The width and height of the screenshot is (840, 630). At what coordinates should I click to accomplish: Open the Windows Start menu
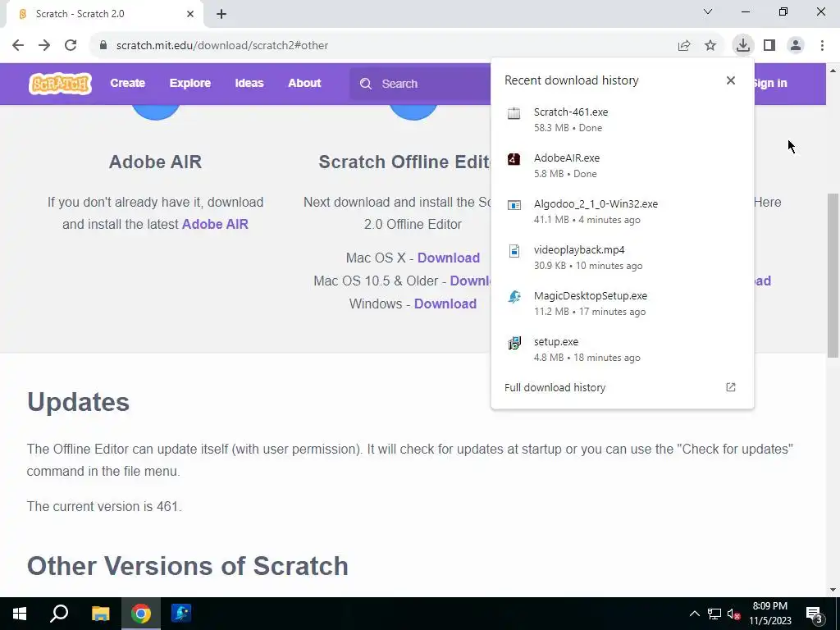20,614
